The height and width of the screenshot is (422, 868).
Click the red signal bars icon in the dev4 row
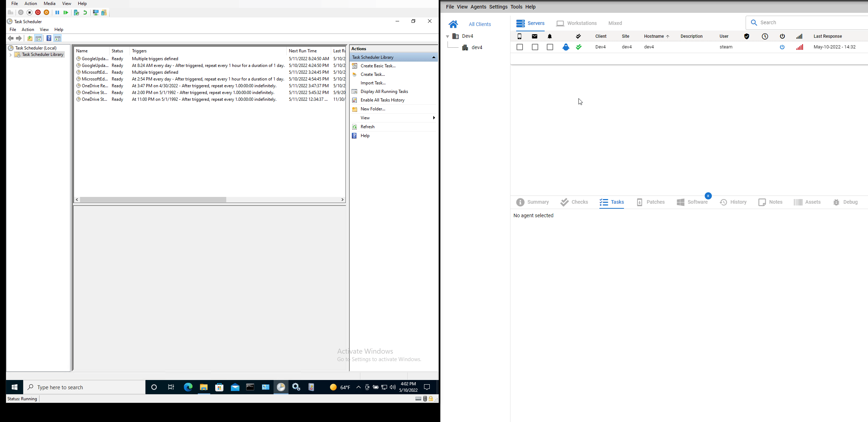click(x=799, y=47)
